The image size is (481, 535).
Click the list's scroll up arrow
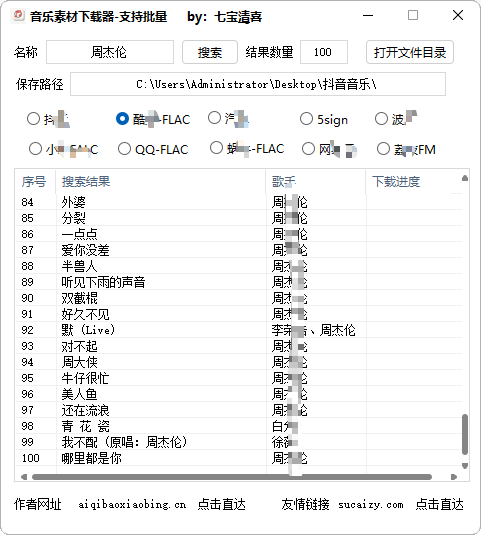click(x=465, y=178)
